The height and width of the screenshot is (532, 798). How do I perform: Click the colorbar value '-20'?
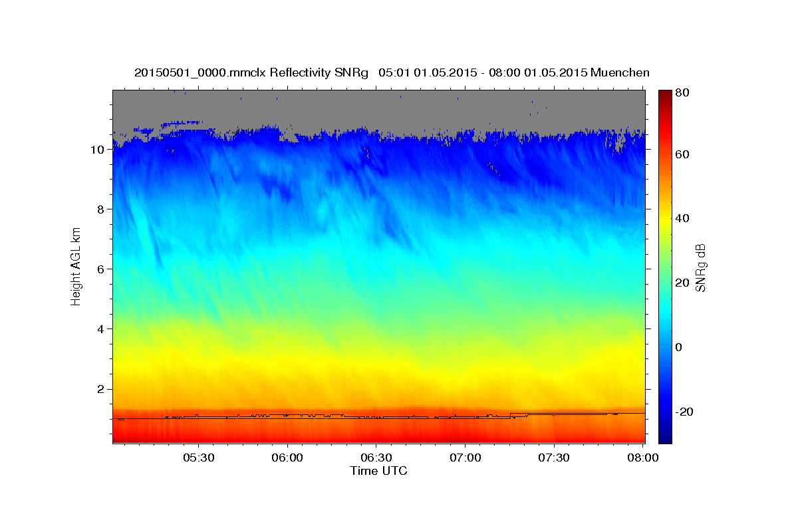coord(684,412)
